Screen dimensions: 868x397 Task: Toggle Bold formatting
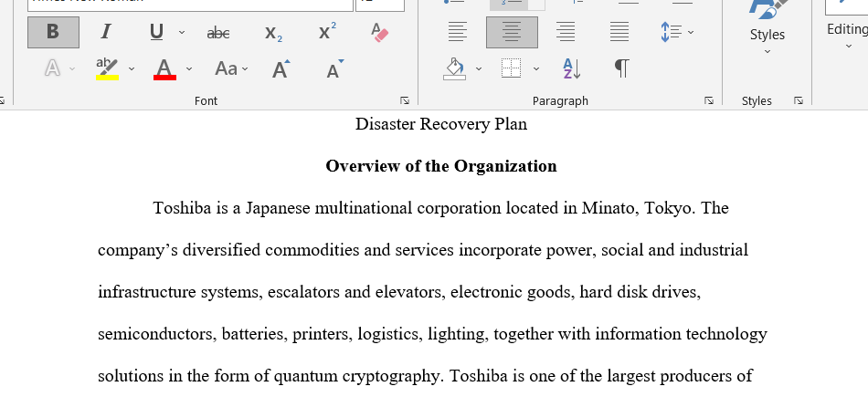click(x=53, y=32)
